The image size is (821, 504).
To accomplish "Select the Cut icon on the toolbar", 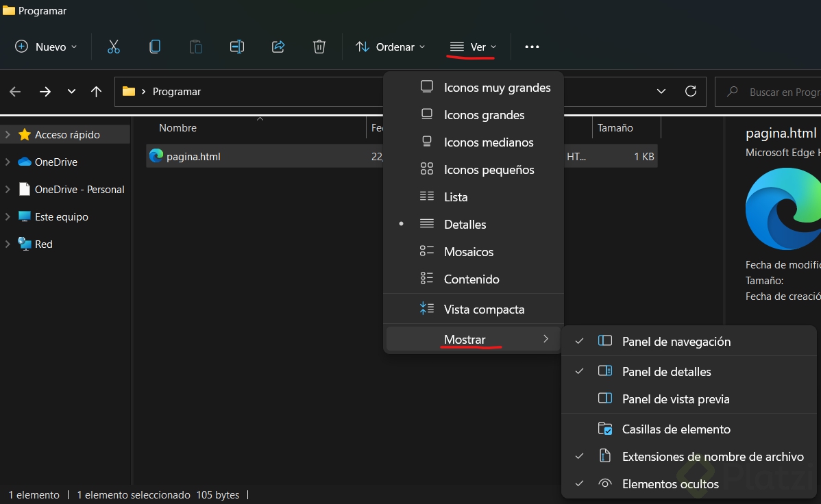I will coord(113,47).
